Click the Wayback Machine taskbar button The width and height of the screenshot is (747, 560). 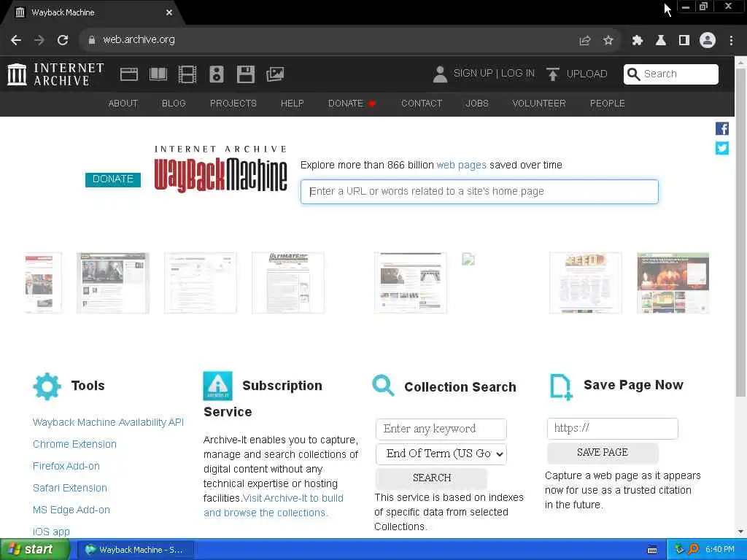click(135, 550)
